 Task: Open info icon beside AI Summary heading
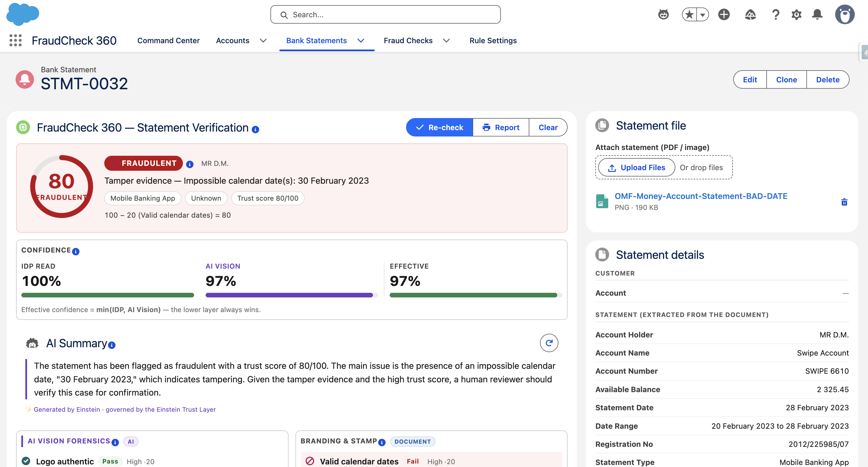click(x=111, y=345)
